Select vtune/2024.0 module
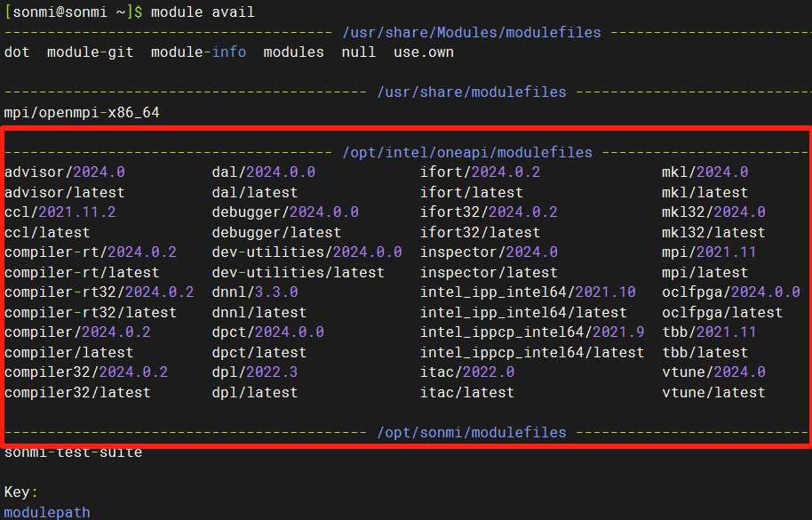 click(x=713, y=372)
